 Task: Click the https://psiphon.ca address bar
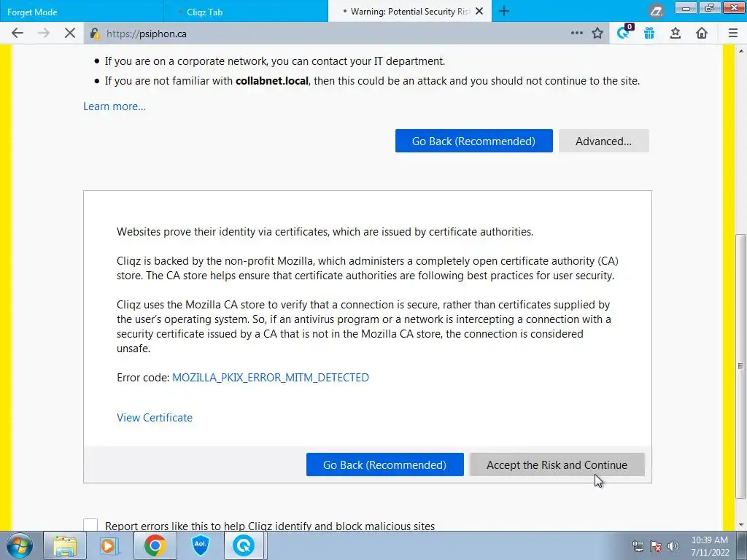click(329, 34)
